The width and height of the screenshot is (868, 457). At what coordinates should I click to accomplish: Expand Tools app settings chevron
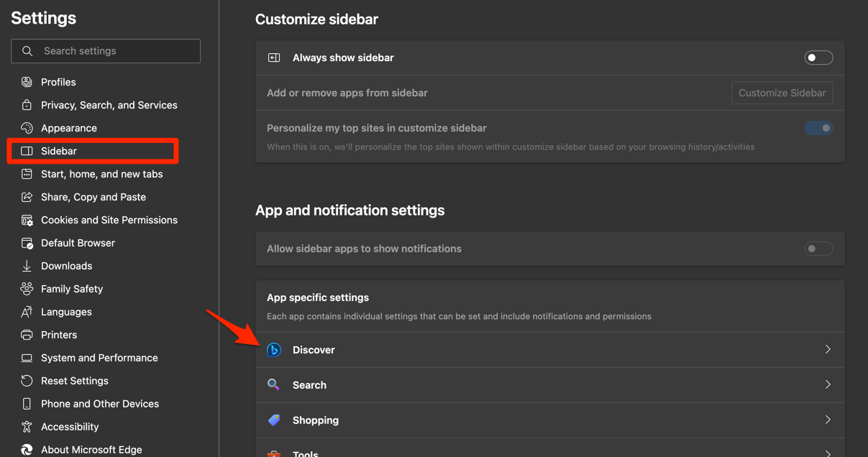pos(828,453)
